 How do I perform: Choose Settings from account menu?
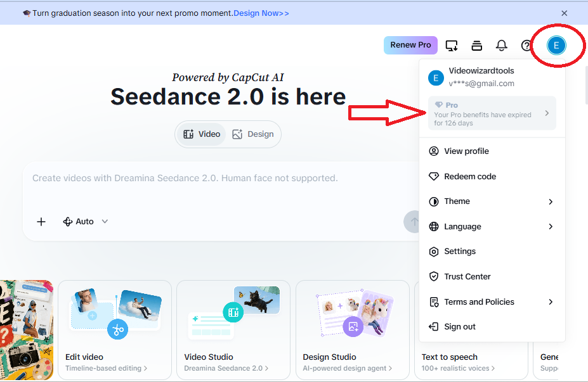click(x=492, y=251)
